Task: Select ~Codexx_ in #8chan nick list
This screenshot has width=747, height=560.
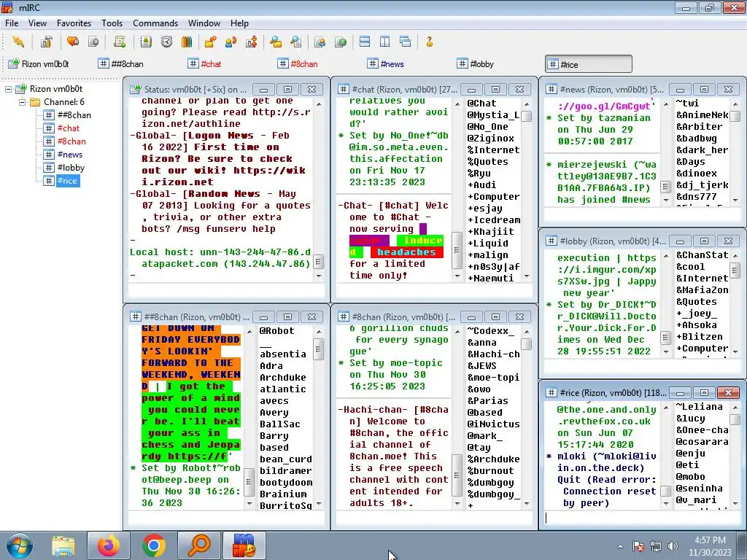Action: point(491,331)
